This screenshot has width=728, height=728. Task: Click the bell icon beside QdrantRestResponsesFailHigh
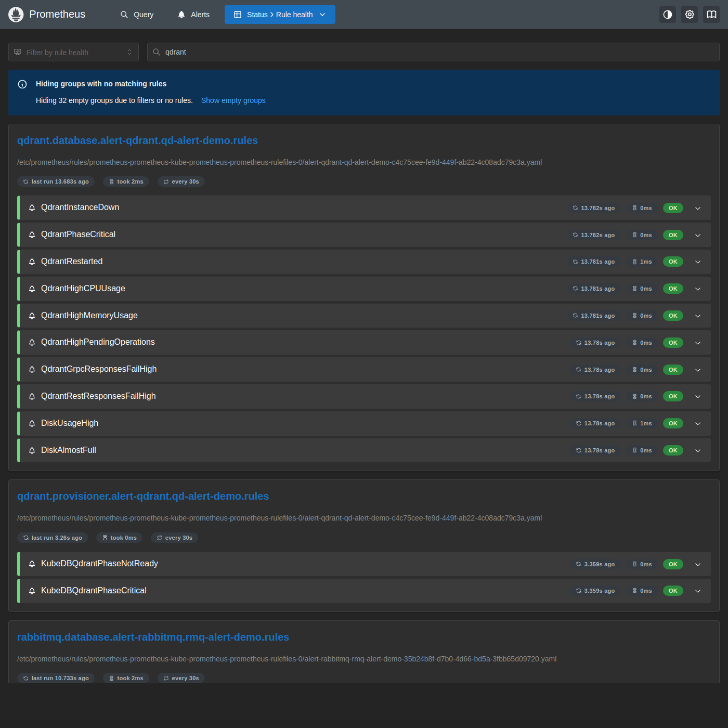click(32, 396)
